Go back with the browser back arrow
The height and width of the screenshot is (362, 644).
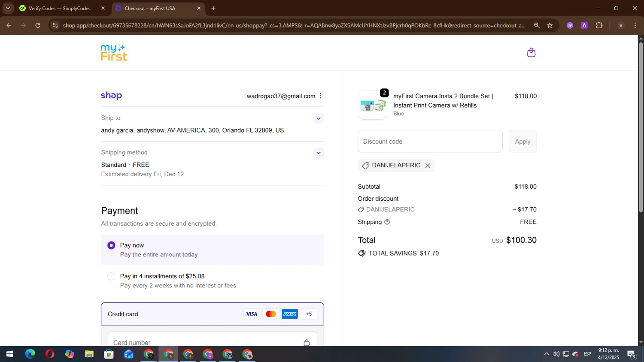coord(9,25)
